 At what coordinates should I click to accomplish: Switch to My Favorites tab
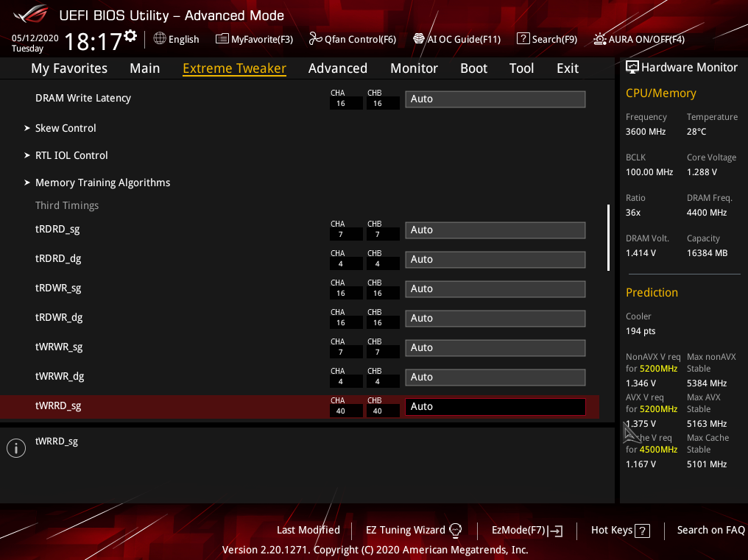(69, 68)
